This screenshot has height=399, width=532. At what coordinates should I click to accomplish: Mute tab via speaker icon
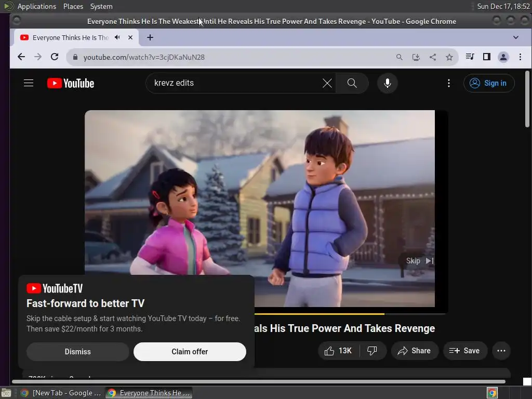tap(117, 37)
